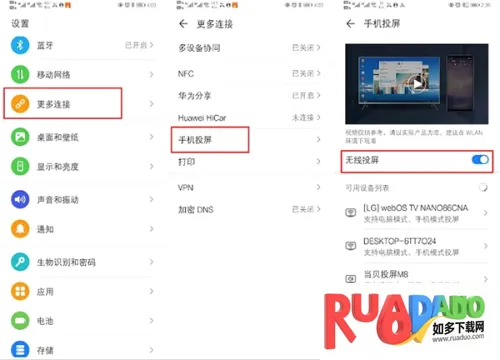Open the 通知 row chevron

pyautogui.click(x=151, y=229)
